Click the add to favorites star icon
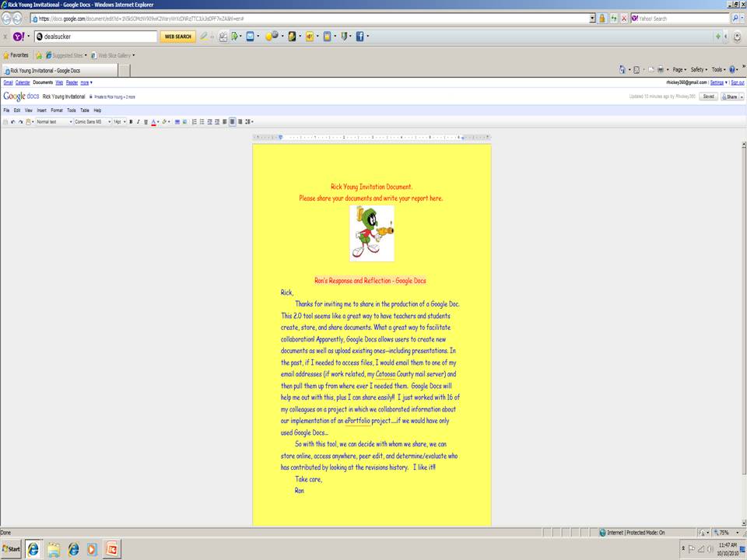 click(39, 55)
